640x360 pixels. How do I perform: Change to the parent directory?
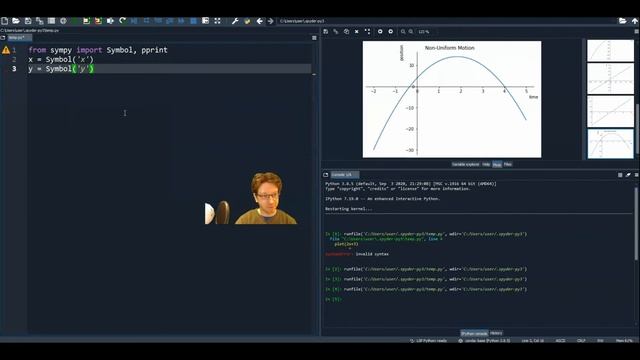[635, 21]
